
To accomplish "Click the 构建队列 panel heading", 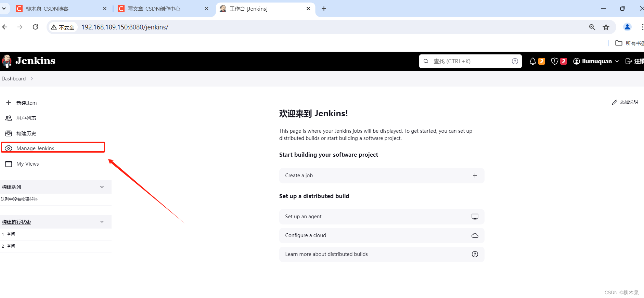I will point(12,187).
